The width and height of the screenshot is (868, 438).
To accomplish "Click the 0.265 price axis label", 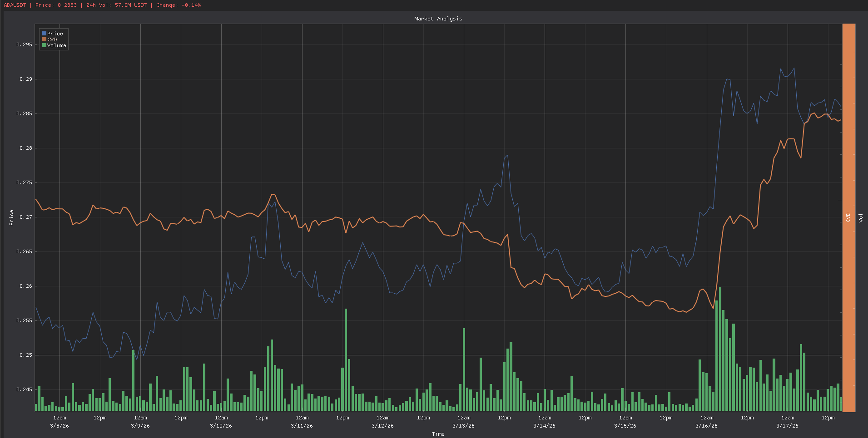I will pos(25,251).
